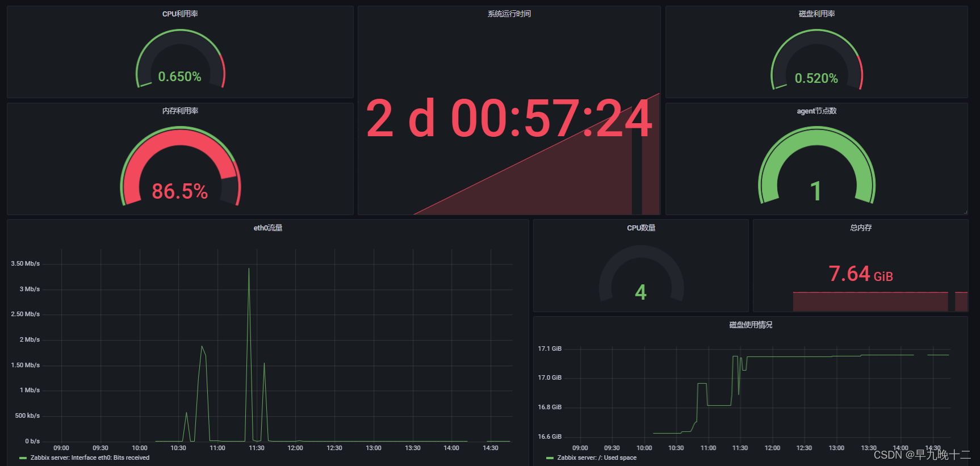Image resolution: width=980 pixels, height=466 pixels.
Task: Open the 磁盘使用情况 panel title menu
Action: (751, 325)
